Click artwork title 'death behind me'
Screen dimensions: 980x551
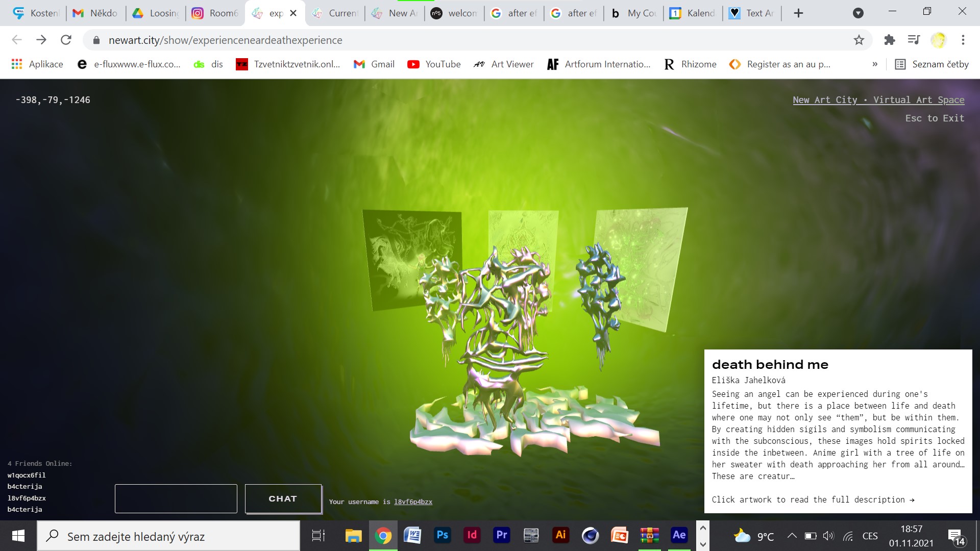(x=770, y=364)
